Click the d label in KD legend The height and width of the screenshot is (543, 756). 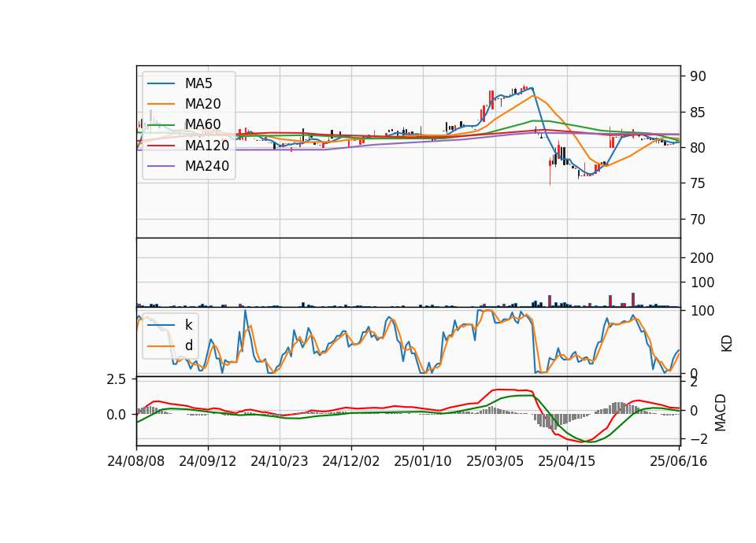point(188,345)
